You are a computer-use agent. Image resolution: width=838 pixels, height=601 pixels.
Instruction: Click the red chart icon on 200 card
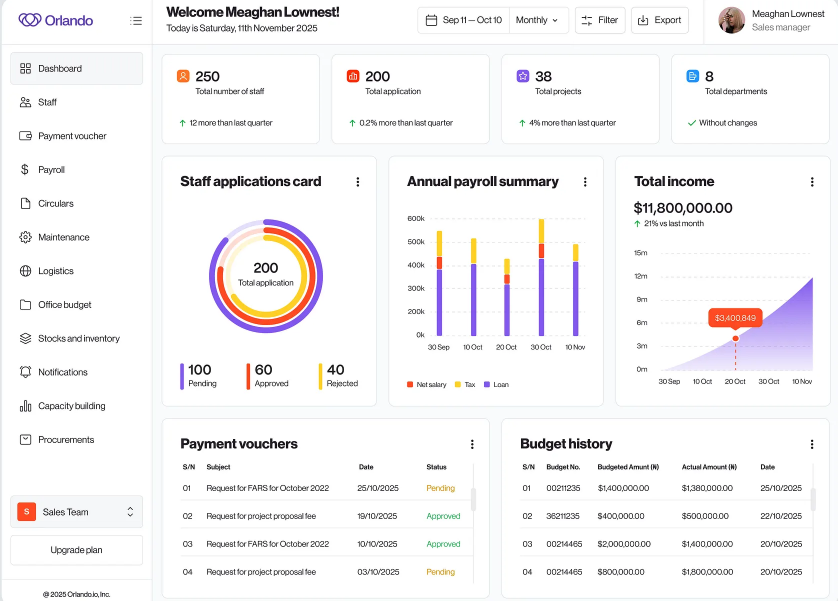353,76
